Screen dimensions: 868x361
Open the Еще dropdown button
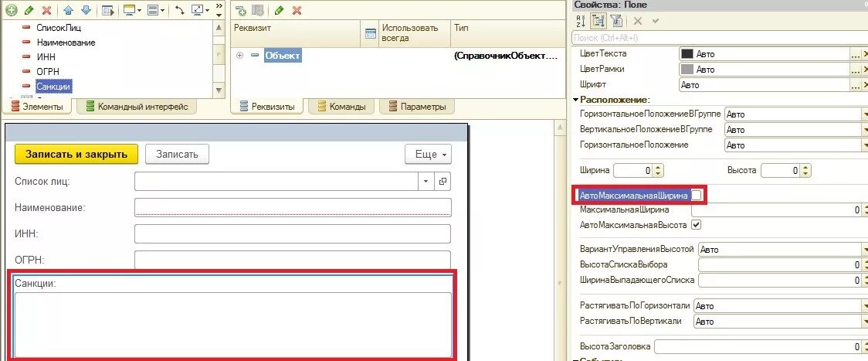click(428, 154)
